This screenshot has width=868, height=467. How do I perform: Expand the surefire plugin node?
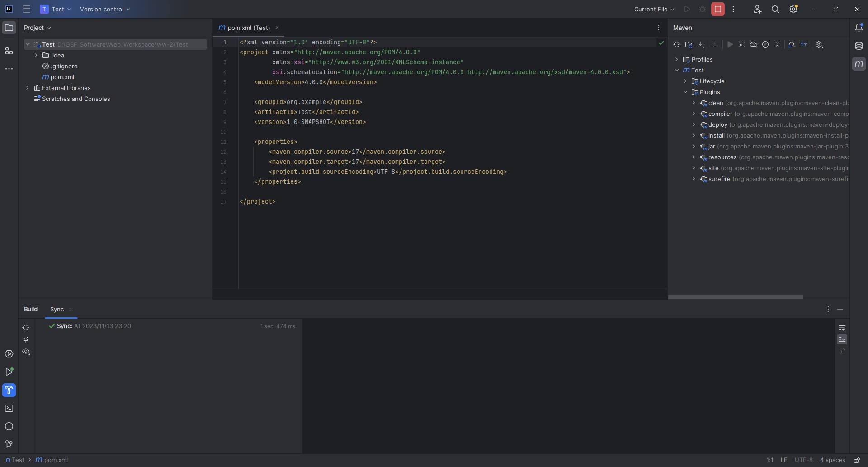tap(694, 179)
